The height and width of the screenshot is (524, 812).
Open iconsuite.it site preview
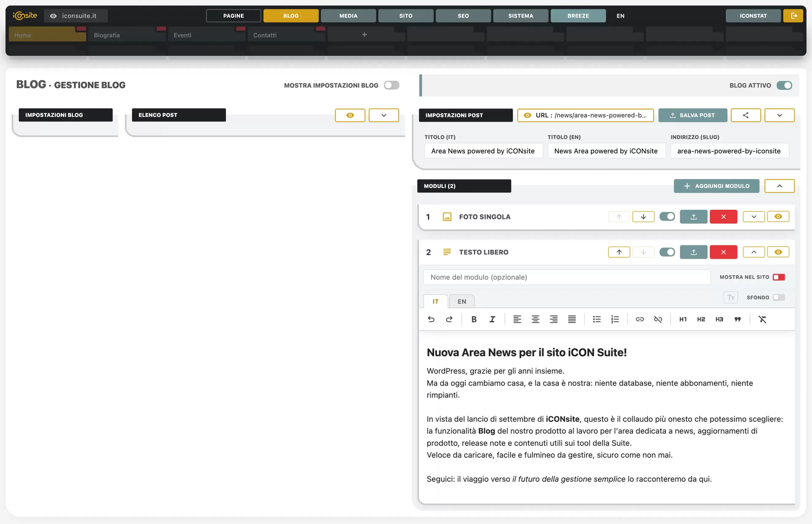pos(76,16)
